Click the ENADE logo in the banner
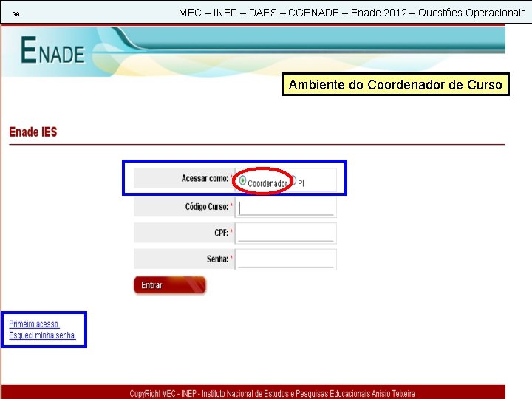 [52, 50]
